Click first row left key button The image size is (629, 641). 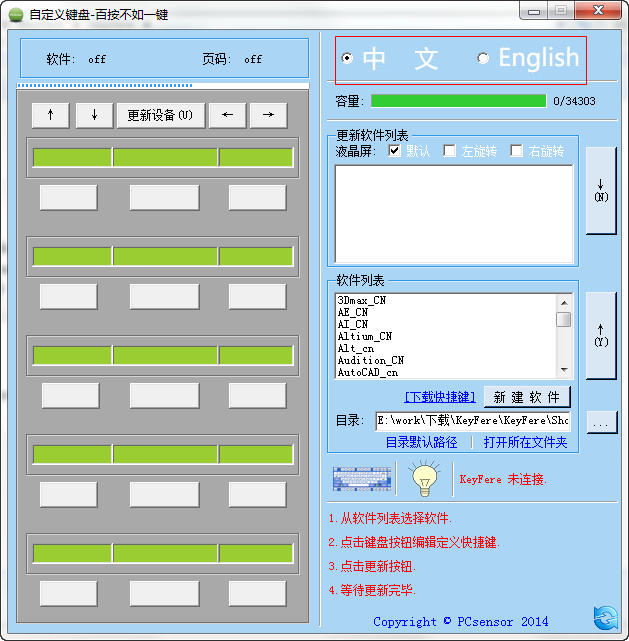69,198
